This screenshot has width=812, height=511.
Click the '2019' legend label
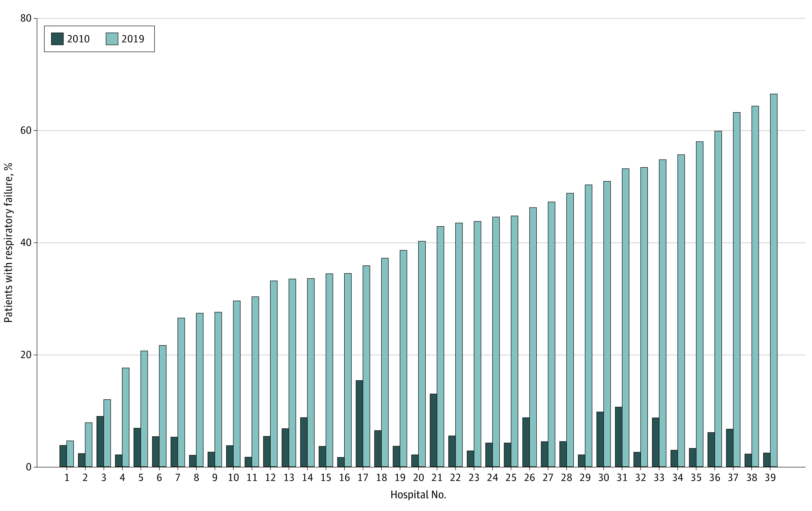[133, 39]
